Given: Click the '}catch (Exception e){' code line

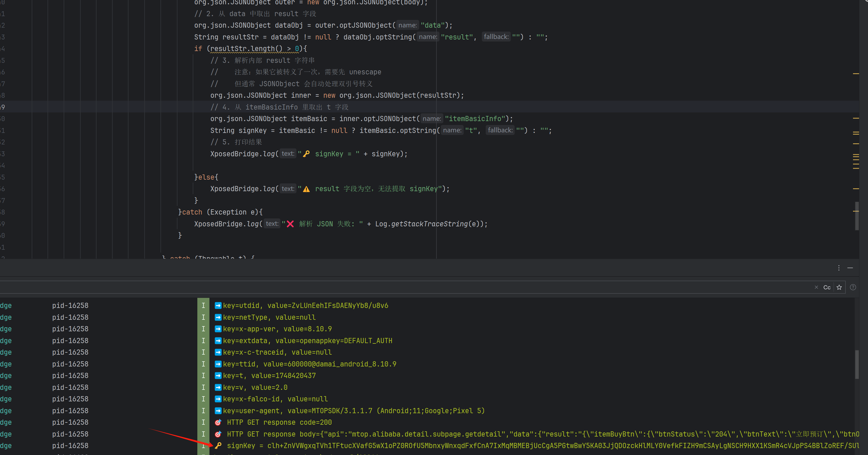Looking at the screenshot, I should pos(220,212).
